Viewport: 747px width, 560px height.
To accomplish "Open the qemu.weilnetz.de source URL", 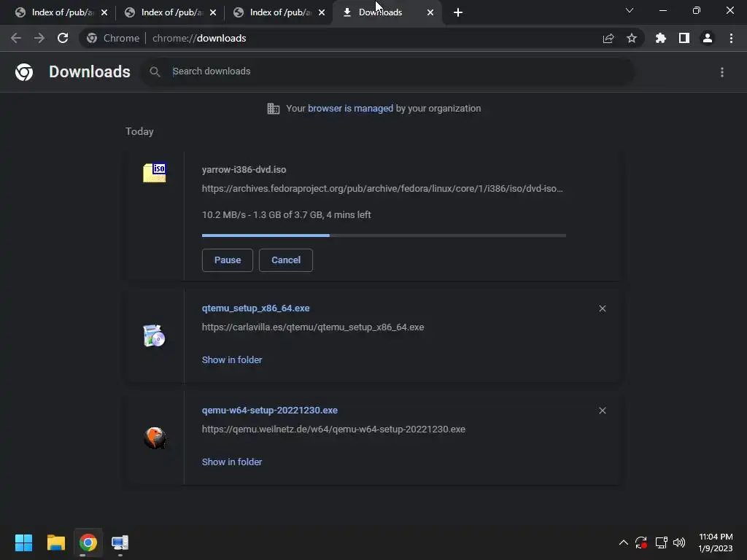I will point(333,429).
